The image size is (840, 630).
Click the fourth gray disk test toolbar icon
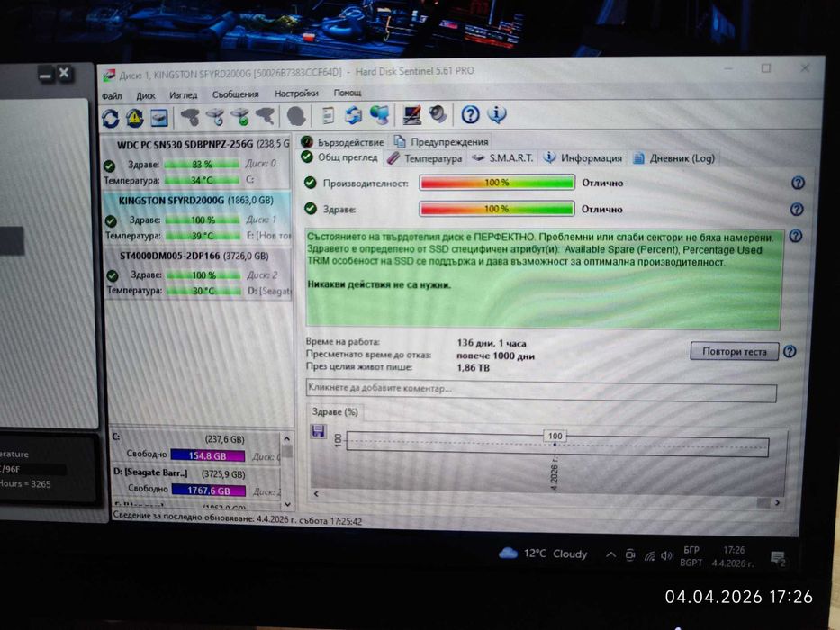pos(266,116)
